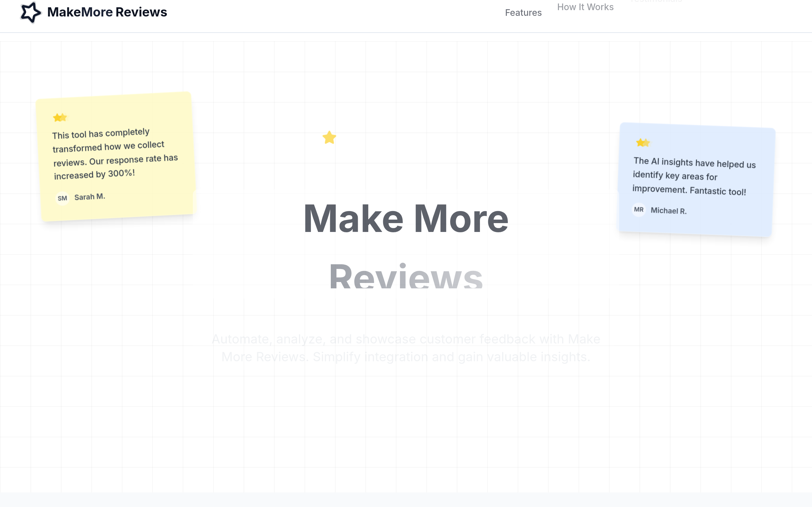Viewport: 812px width, 507px height.
Task: Open the Features navigation link
Action: tap(523, 13)
